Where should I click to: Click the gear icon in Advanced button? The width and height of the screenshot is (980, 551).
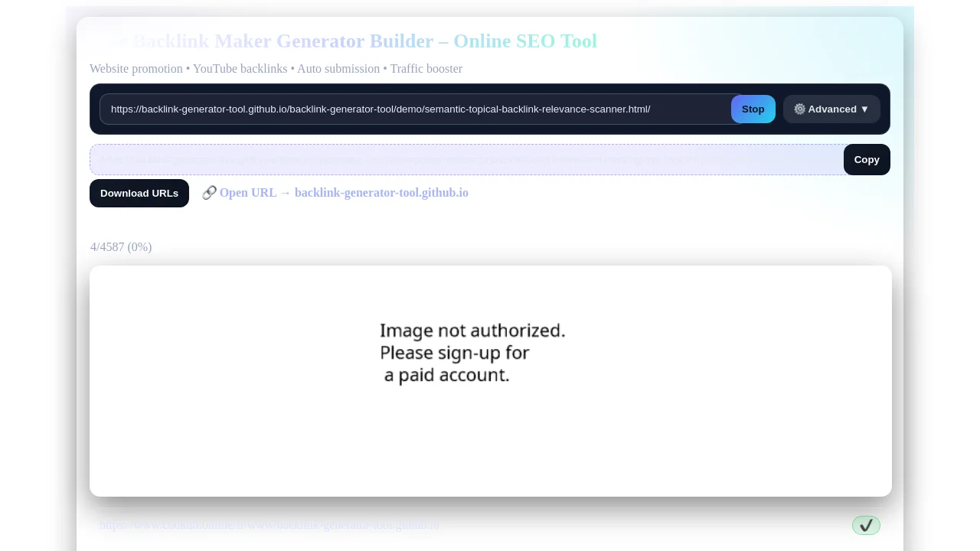[799, 109]
